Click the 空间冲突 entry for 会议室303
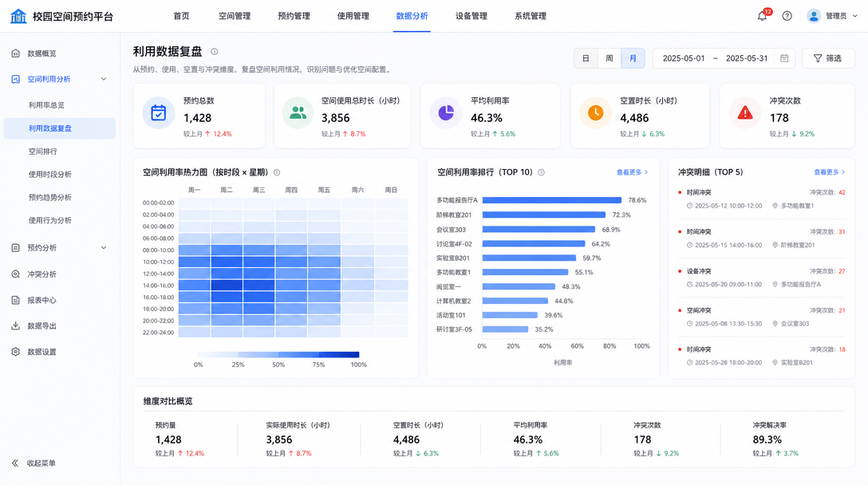This screenshot has height=485, width=868. pos(762,317)
